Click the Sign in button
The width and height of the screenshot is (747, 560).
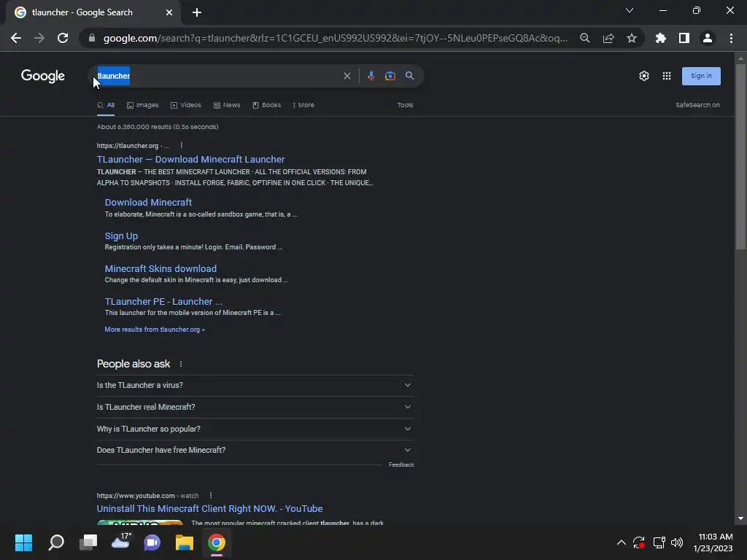click(701, 76)
